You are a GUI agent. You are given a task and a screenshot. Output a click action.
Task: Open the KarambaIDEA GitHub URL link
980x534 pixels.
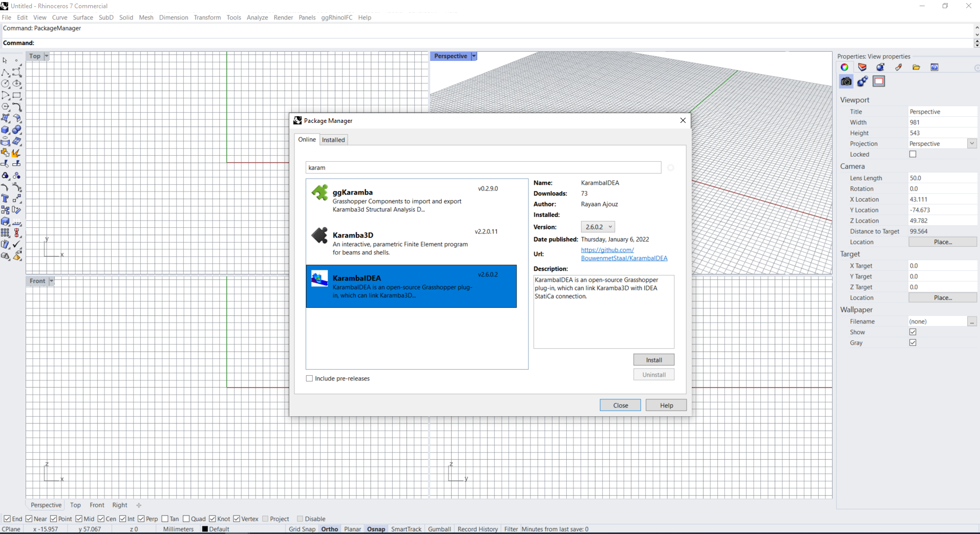(624, 254)
